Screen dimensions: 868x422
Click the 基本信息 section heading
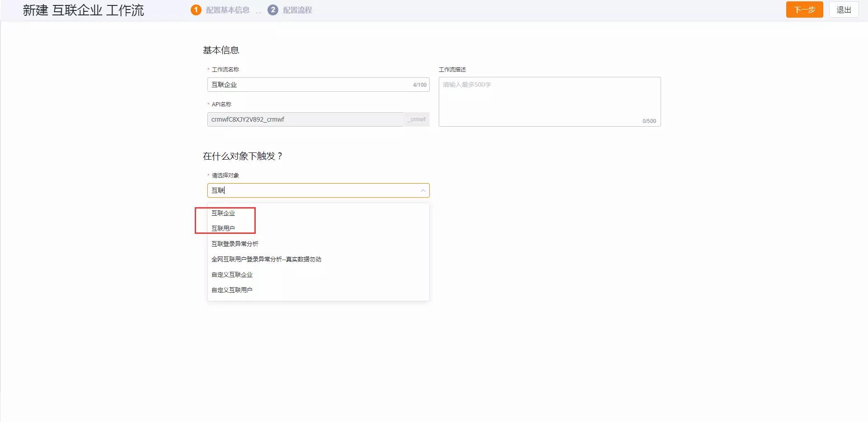pos(221,50)
